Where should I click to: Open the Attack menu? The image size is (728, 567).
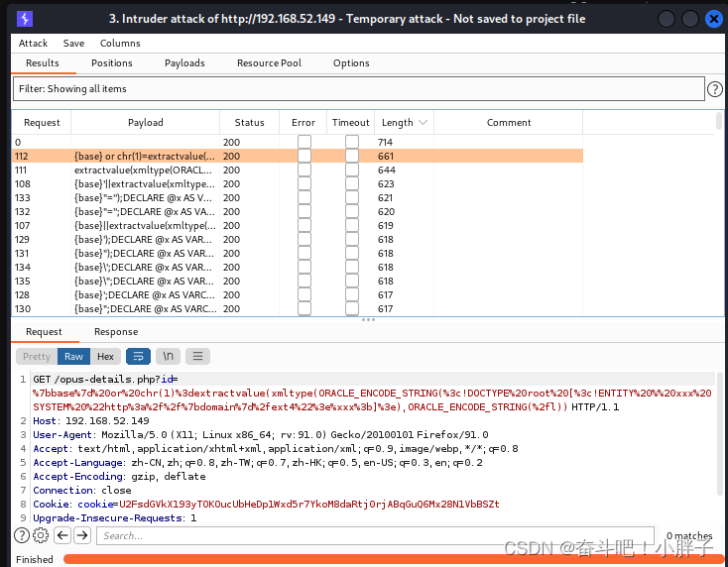pos(33,44)
